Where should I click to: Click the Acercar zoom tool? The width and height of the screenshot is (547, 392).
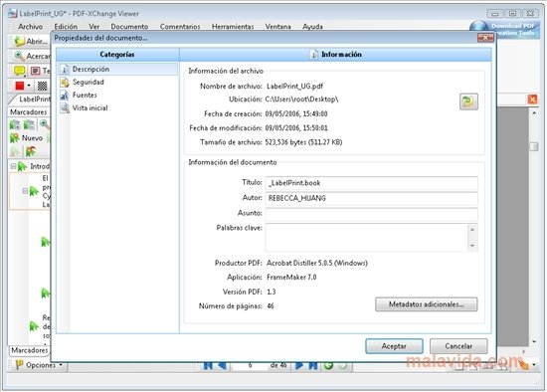point(32,56)
